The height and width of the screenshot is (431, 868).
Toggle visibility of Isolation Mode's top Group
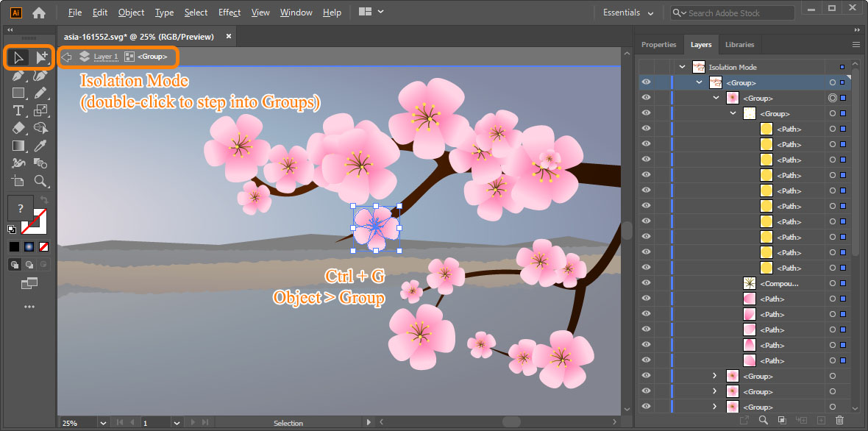coord(646,82)
